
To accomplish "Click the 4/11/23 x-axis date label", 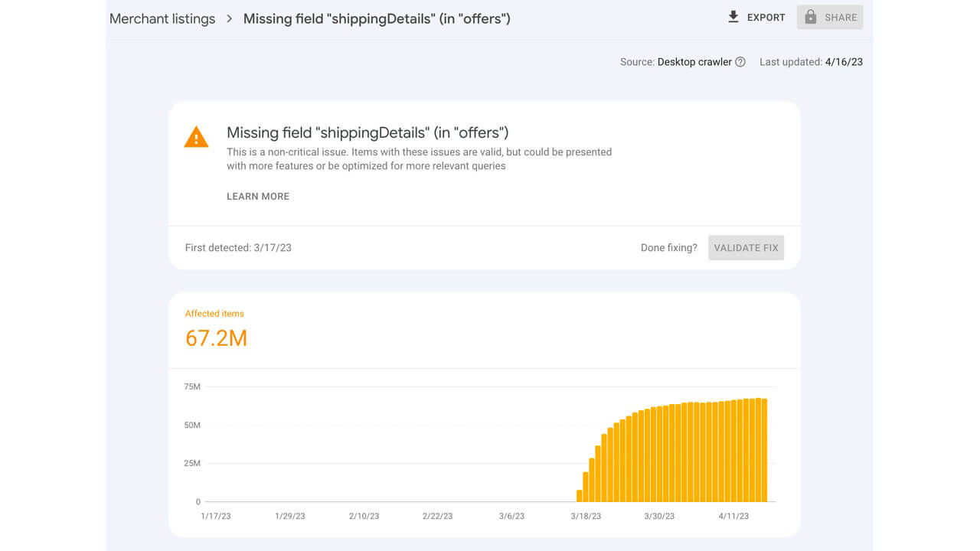I will 733,516.
